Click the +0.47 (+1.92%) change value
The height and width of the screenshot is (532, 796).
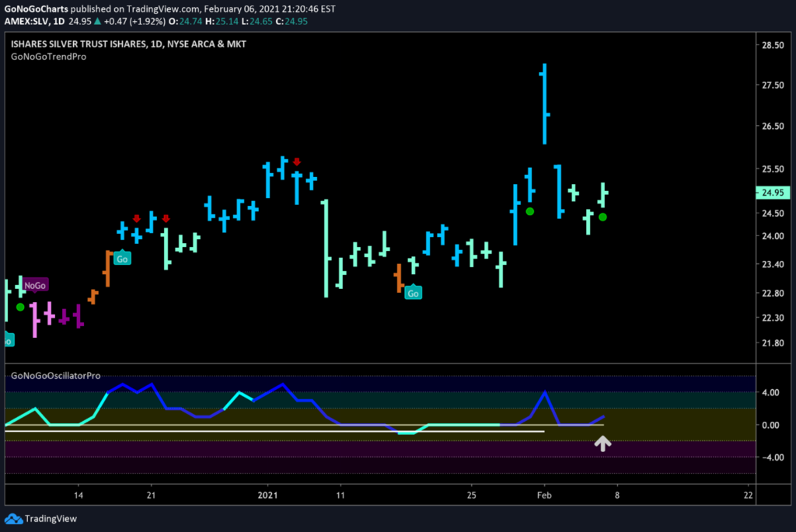click(134, 21)
